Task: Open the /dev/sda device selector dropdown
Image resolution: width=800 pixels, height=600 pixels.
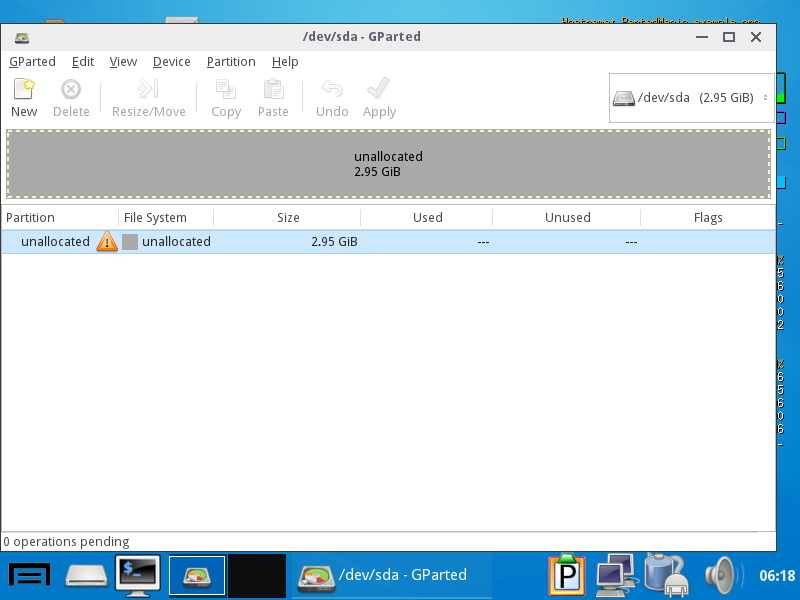Action: pyautogui.click(x=692, y=98)
